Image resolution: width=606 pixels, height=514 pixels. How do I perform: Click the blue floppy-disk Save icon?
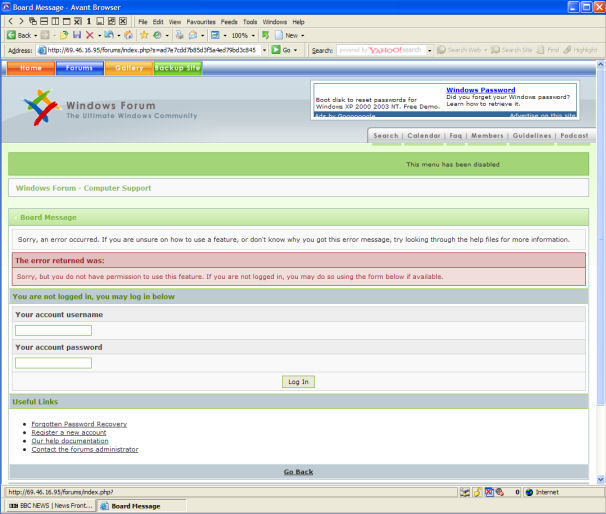tap(77, 35)
